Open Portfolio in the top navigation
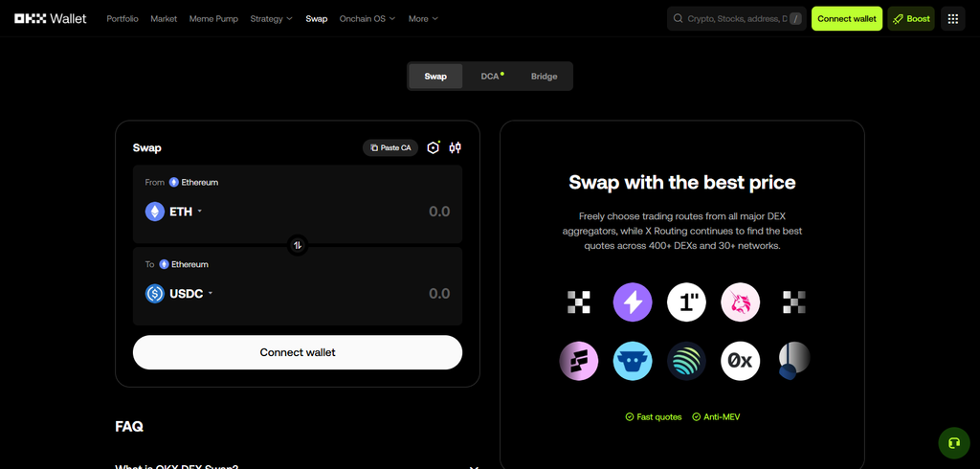This screenshot has width=980, height=469. click(122, 19)
